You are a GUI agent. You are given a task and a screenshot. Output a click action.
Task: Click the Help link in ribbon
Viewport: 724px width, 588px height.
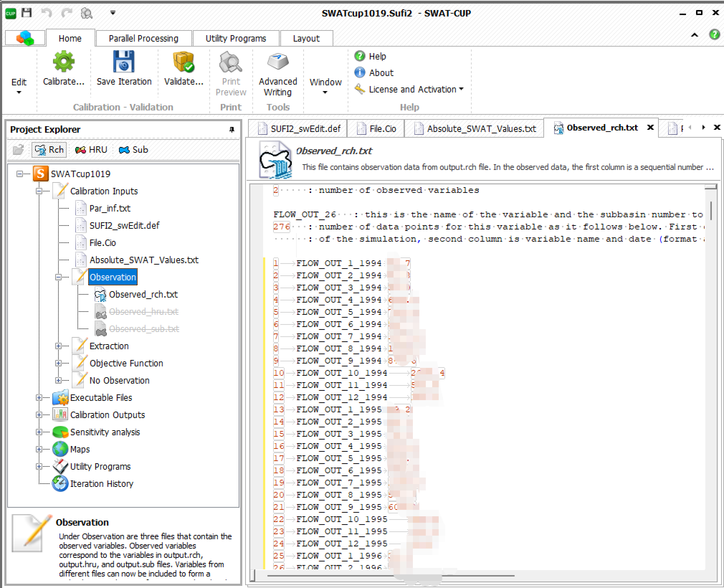tap(377, 56)
